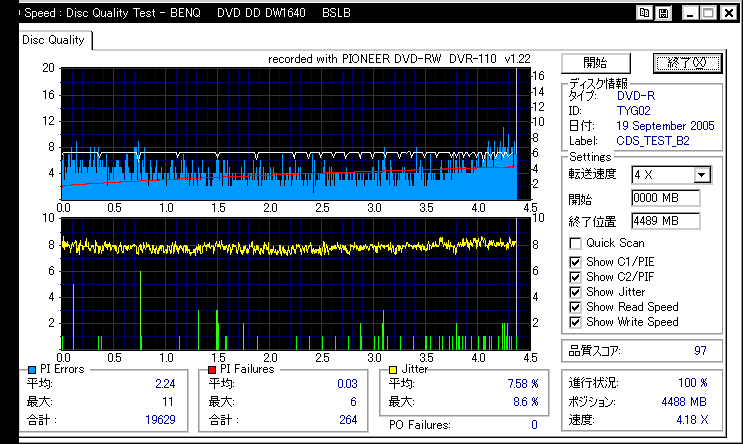Click the red PI Failures legend square
The width and height of the screenshot is (743, 444).
[212, 370]
